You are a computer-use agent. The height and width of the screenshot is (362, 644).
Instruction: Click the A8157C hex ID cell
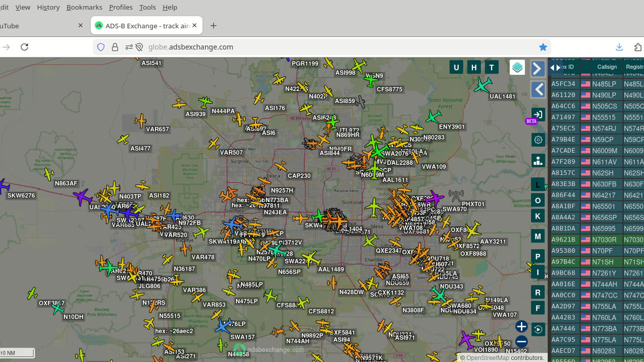click(563, 173)
